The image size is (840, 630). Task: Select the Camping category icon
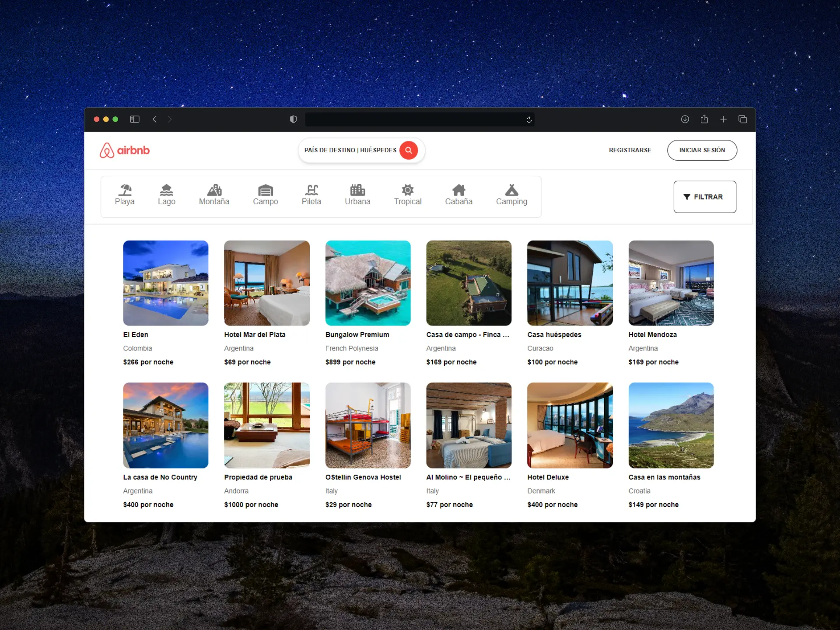(x=512, y=190)
